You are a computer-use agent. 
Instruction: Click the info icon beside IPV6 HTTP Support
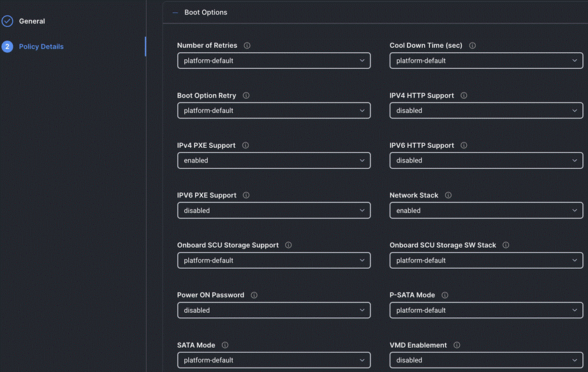pos(464,145)
